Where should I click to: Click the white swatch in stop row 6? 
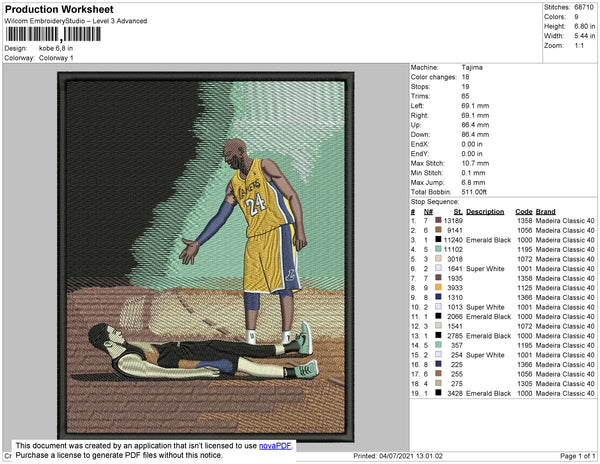439,268
